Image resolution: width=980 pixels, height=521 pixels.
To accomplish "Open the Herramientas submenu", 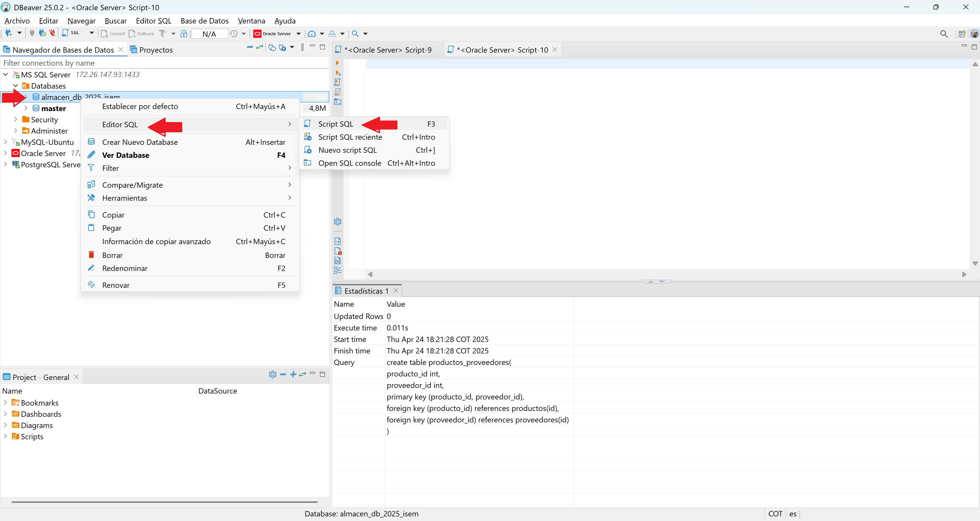I will point(190,198).
